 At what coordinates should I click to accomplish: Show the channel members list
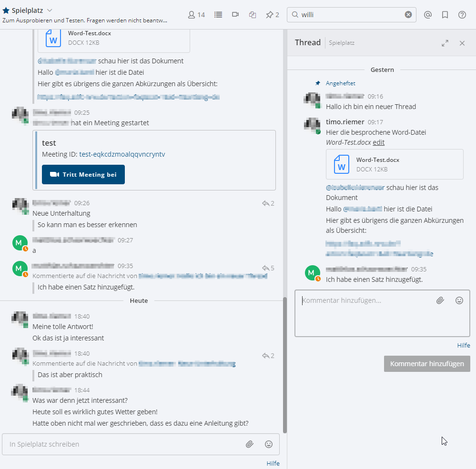196,15
